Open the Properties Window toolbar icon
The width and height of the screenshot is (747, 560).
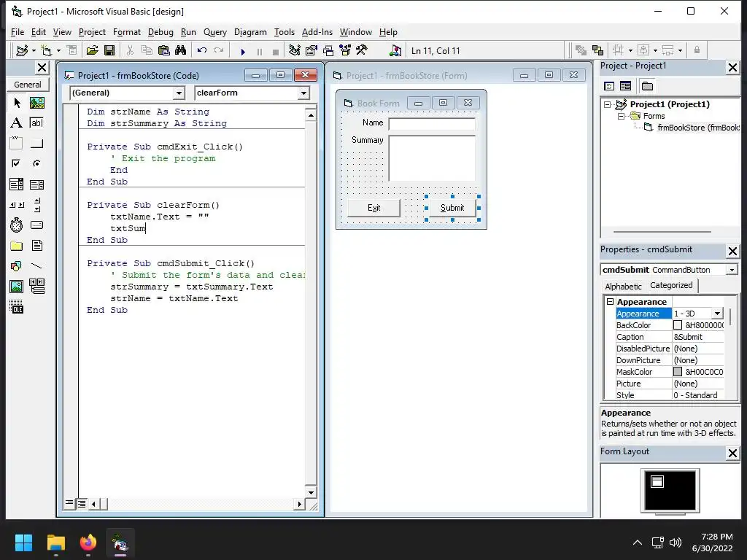[311, 50]
